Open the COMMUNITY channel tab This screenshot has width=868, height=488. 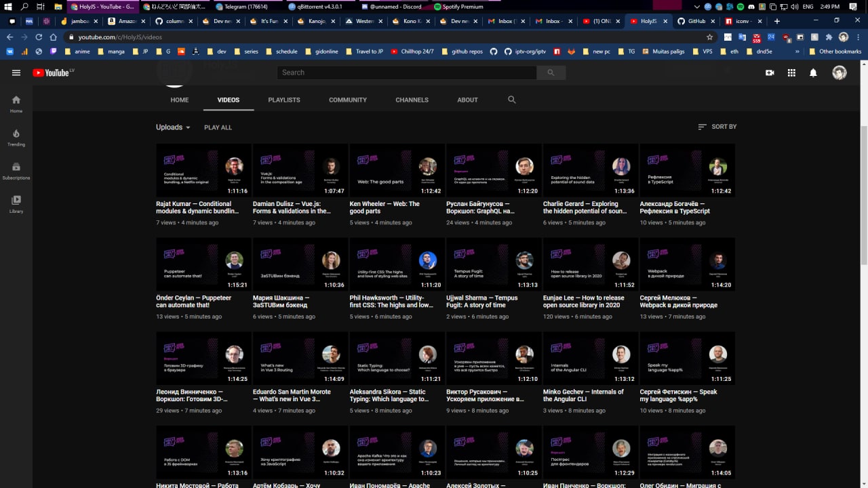[x=348, y=100]
